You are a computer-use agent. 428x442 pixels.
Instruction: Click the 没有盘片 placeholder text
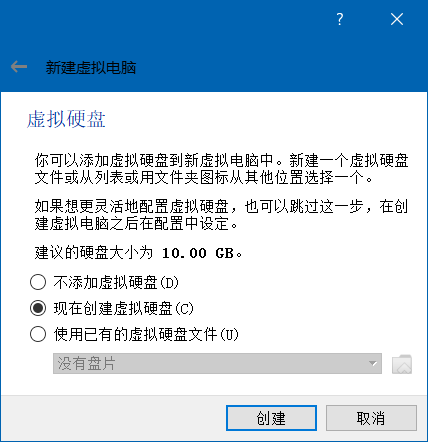86,364
